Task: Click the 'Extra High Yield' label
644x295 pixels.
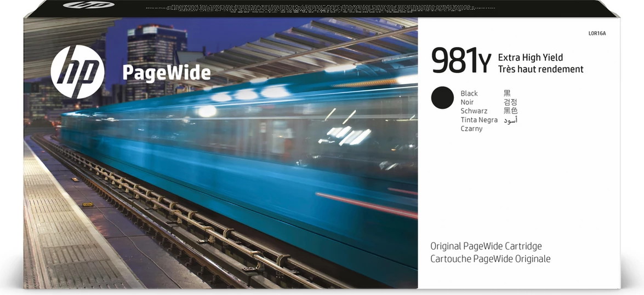Action: (x=530, y=57)
